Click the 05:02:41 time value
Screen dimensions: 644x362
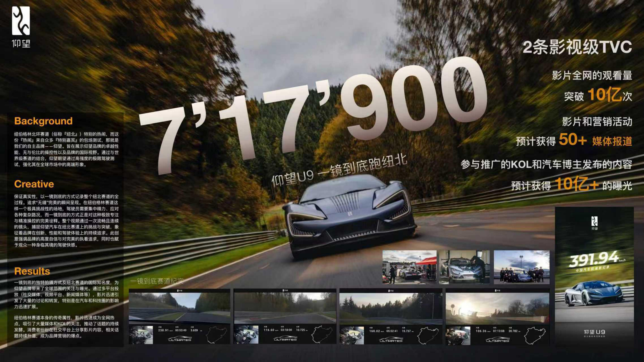click(x=392, y=331)
